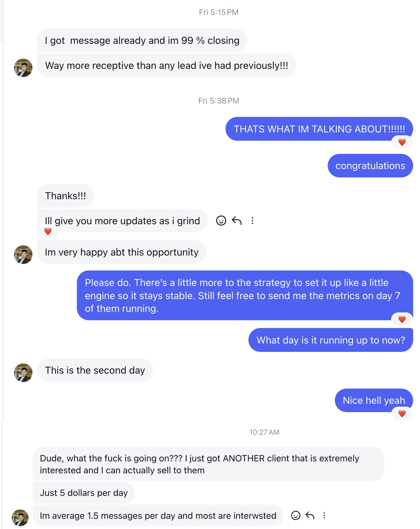Select the 'congratulations' message bubble
420x529 pixels.
tap(370, 166)
